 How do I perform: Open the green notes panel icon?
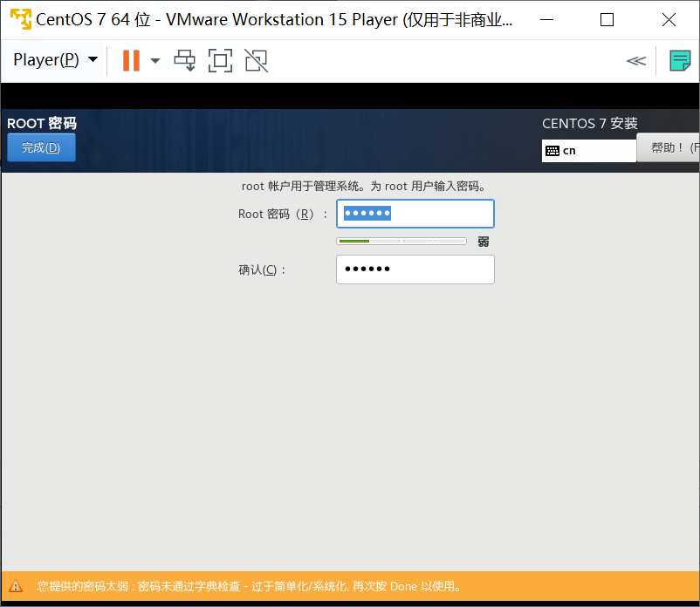(x=680, y=60)
